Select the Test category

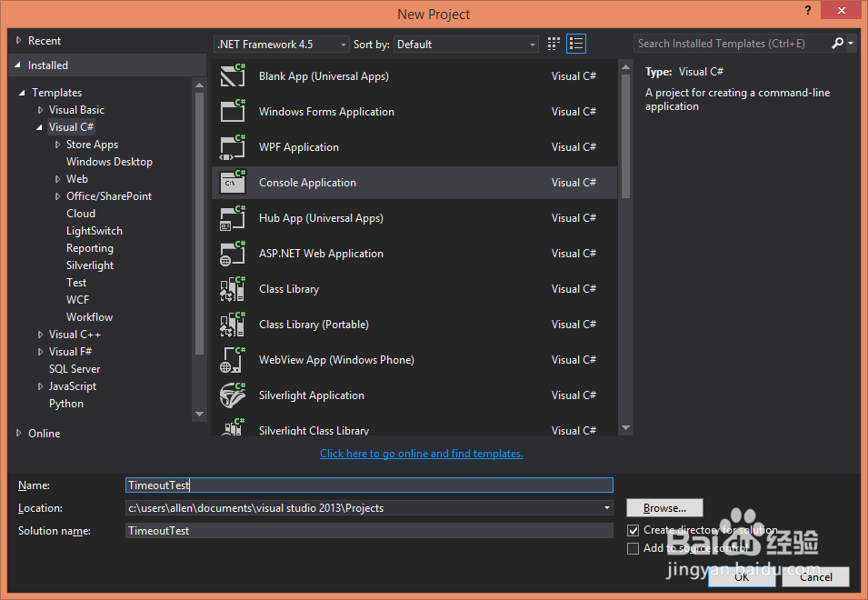[76, 283]
